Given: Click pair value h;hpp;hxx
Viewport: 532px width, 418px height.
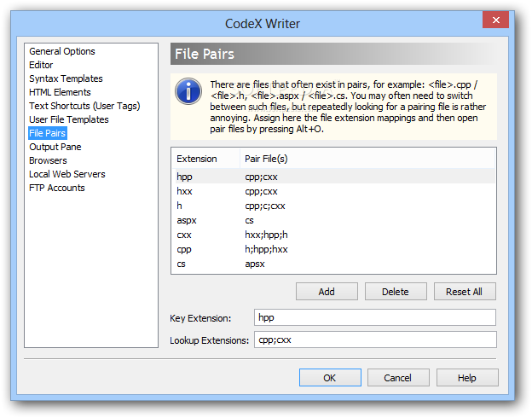Looking at the screenshot, I should point(266,249).
